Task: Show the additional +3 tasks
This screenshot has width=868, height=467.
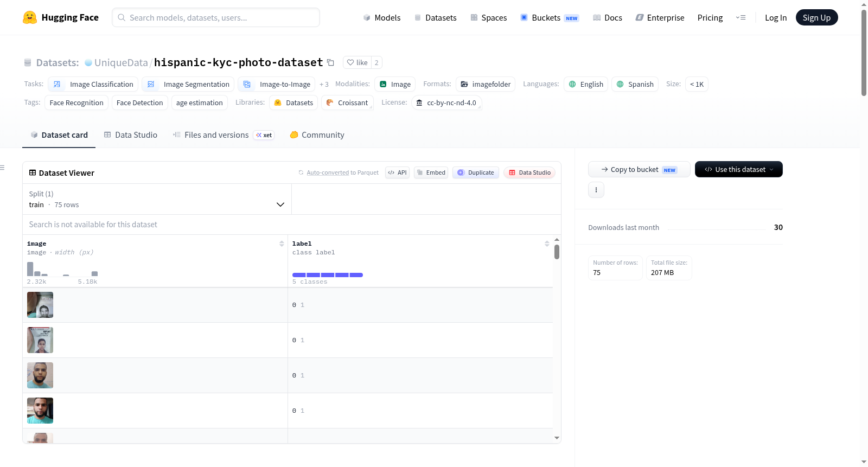Action: click(324, 84)
